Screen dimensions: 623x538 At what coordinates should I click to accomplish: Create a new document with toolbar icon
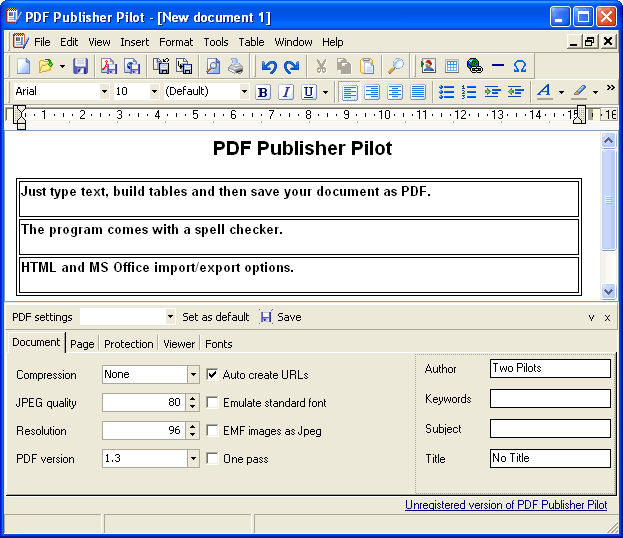pyautogui.click(x=23, y=66)
